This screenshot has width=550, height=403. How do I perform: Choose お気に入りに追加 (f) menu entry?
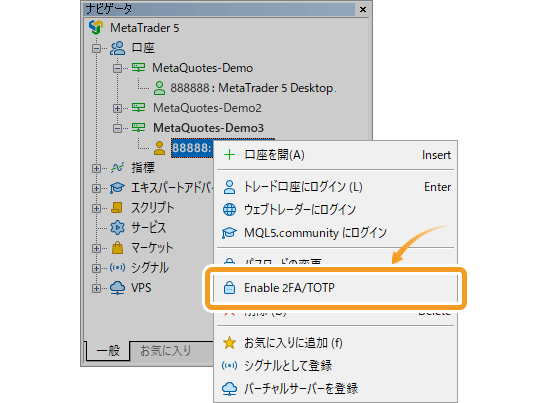[335, 343]
